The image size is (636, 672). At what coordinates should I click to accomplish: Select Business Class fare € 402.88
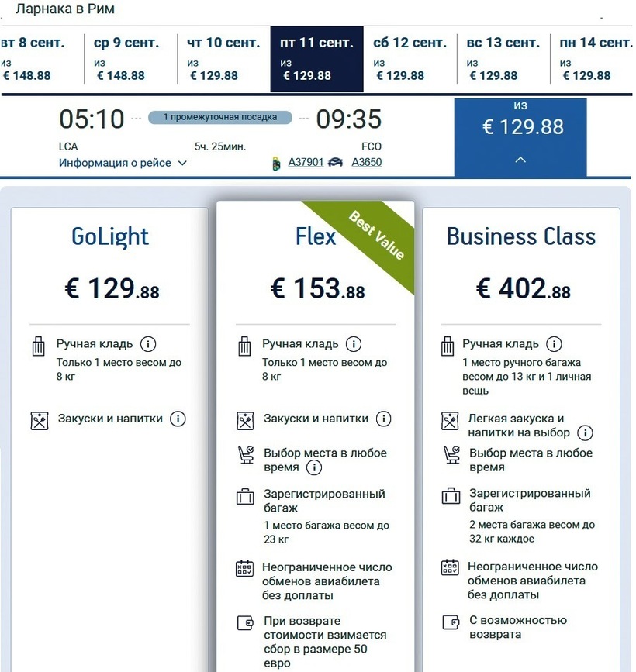523,288
